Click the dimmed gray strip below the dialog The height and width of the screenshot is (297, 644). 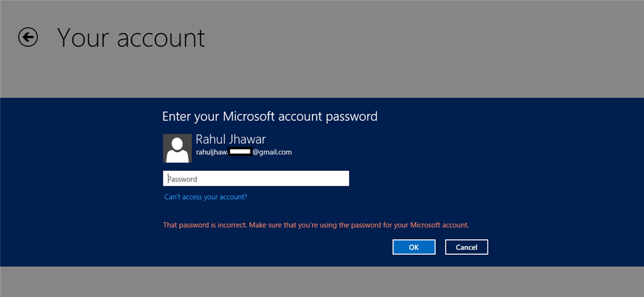pos(322,281)
